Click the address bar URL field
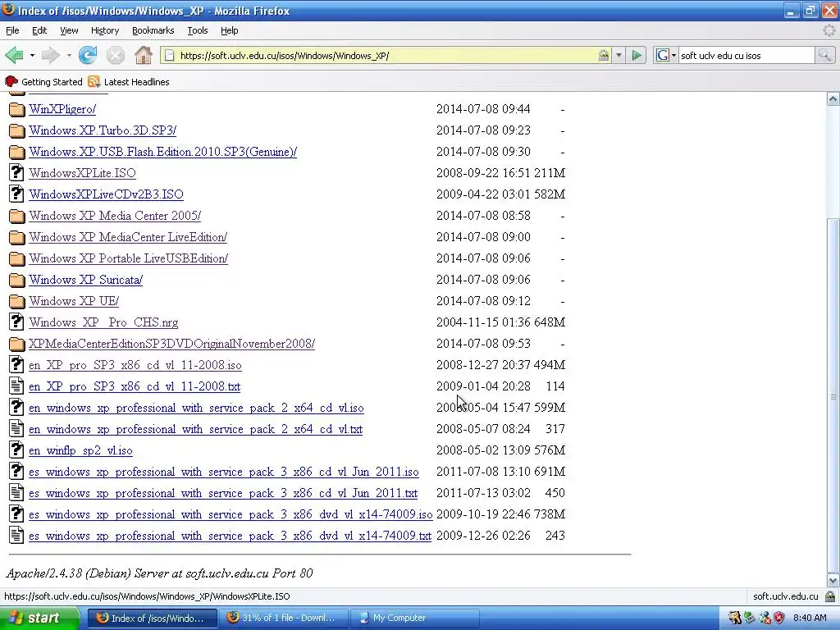 (386, 55)
